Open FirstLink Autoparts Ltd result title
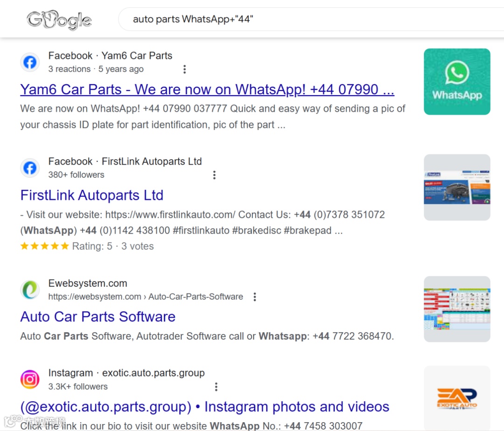The height and width of the screenshot is (431, 504). tap(92, 195)
